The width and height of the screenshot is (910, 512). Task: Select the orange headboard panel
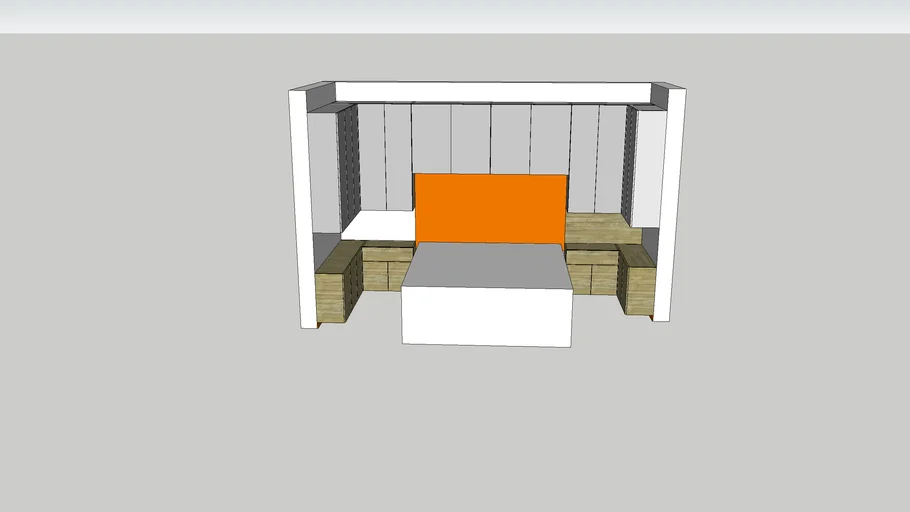490,208
